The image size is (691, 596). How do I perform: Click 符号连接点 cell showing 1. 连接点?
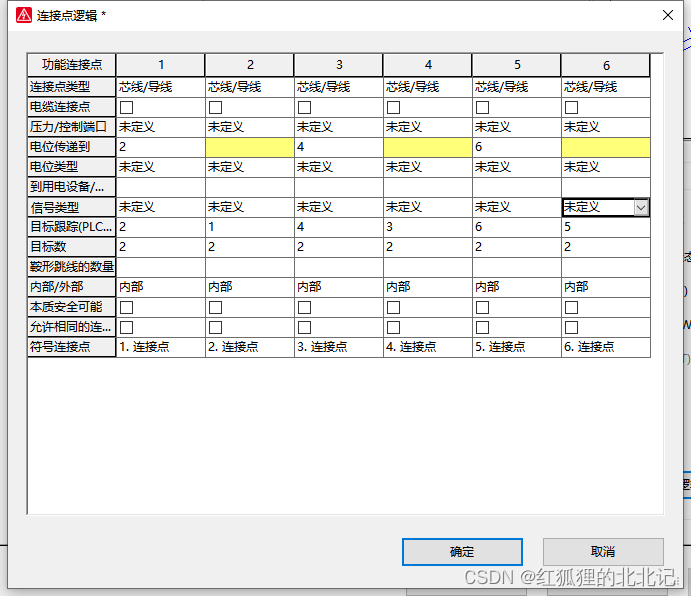[x=160, y=347]
